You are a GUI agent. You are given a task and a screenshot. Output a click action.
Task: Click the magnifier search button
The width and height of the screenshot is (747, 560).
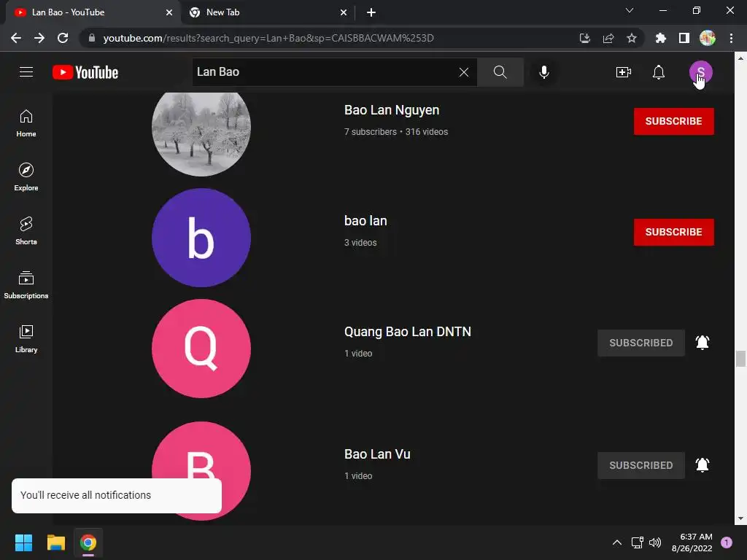(500, 72)
